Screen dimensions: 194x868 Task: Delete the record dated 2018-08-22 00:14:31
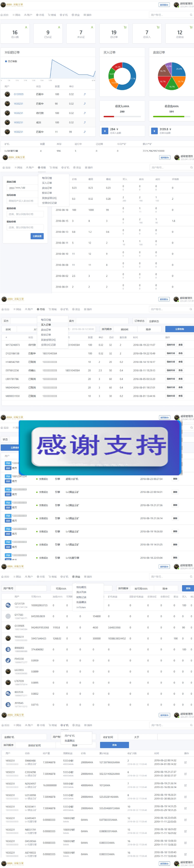[x=175, y=492]
